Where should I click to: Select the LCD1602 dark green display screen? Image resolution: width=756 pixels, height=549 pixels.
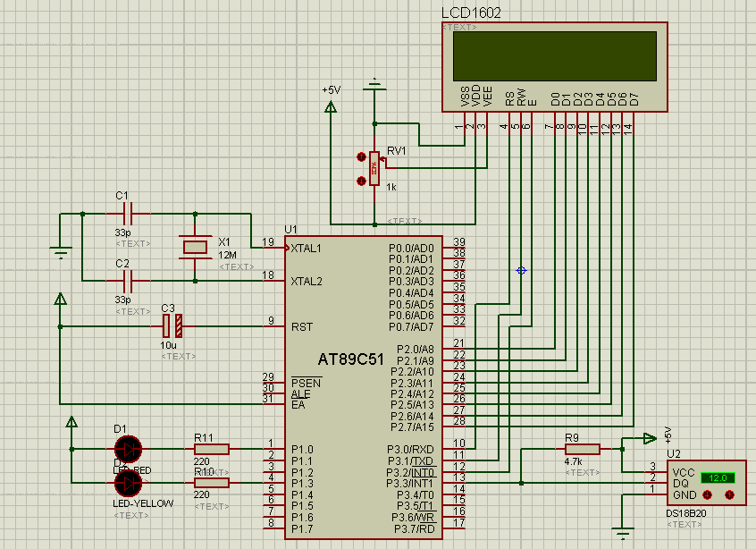coord(554,56)
